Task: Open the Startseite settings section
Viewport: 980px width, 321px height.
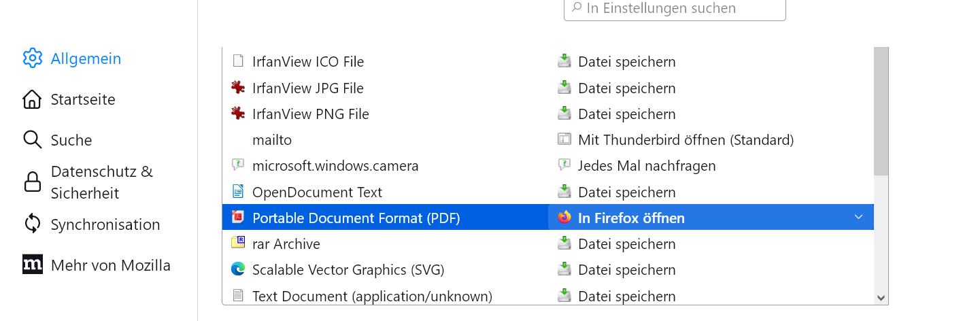Action: (83, 99)
